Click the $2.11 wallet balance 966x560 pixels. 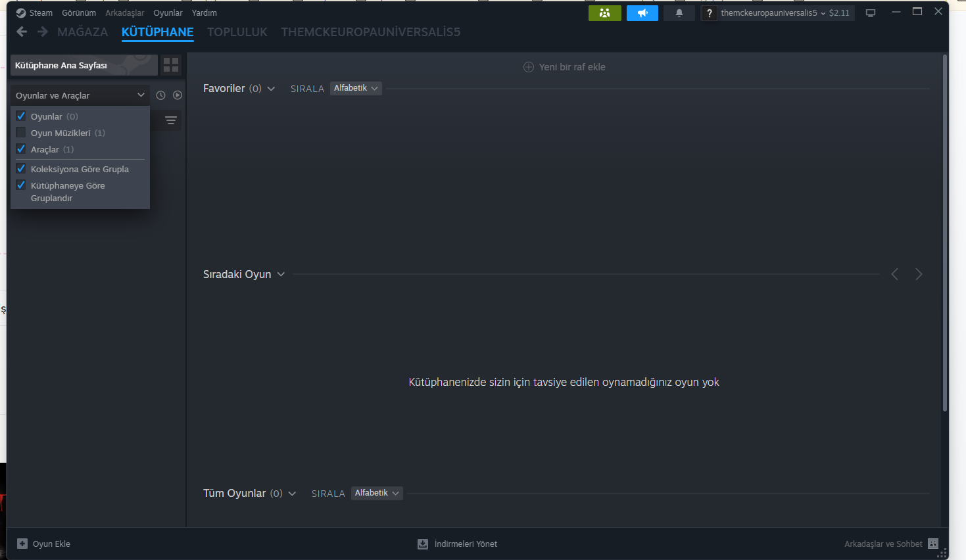pos(839,13)
